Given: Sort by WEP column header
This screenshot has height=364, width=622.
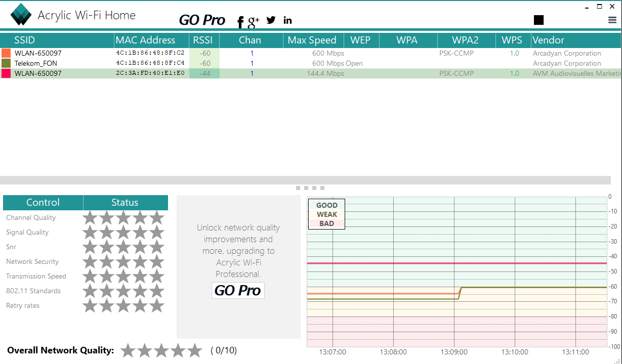Looking at the screenshot, I should coord(361,40).
